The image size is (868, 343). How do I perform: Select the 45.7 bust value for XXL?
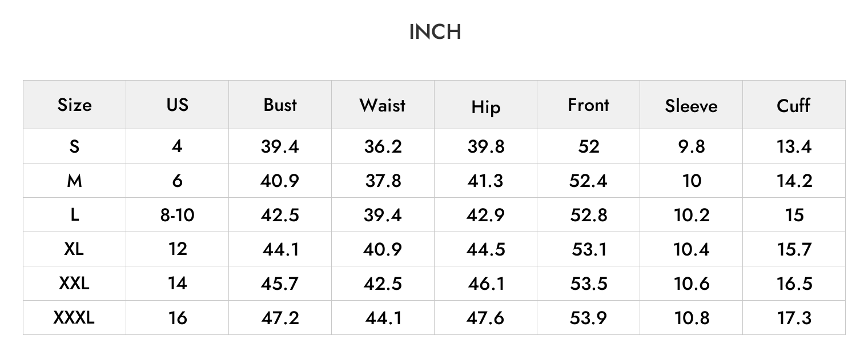[x=280, y=283]
